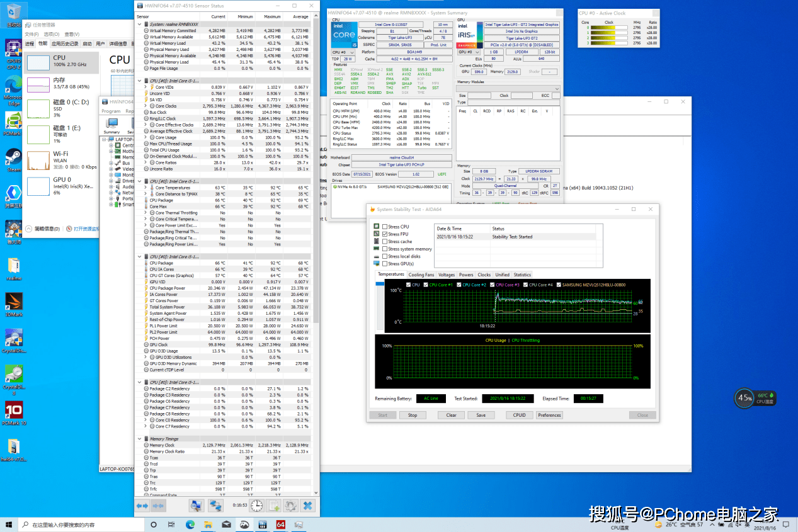The width and height of the screenshot is (798, 532).
Task: Toggle CPU Core #1 graph checkbox
Action: pos(426,285)
